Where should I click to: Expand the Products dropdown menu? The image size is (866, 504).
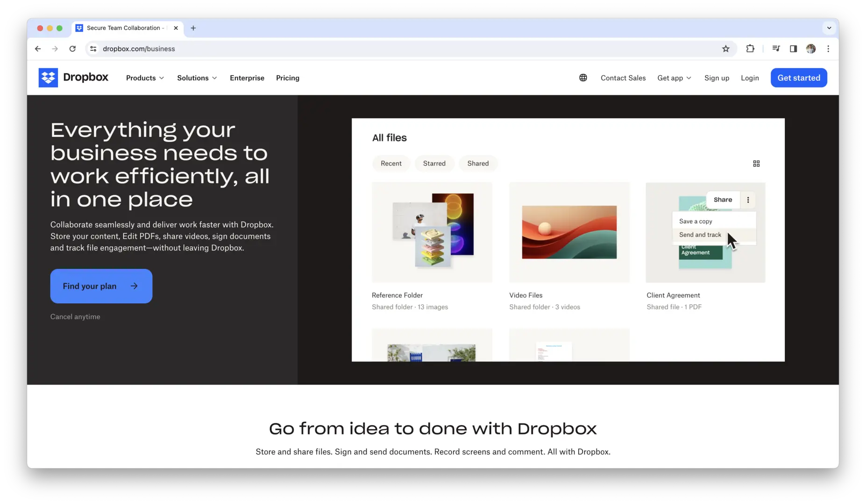pos(145,78)
